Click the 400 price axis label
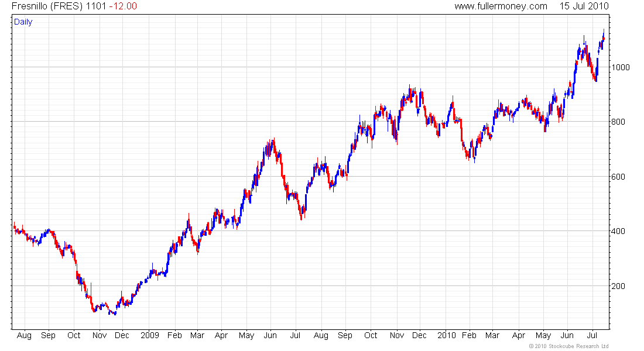This screenshot has width=644, height=351. pyautogui.click(x=618, y=232)
